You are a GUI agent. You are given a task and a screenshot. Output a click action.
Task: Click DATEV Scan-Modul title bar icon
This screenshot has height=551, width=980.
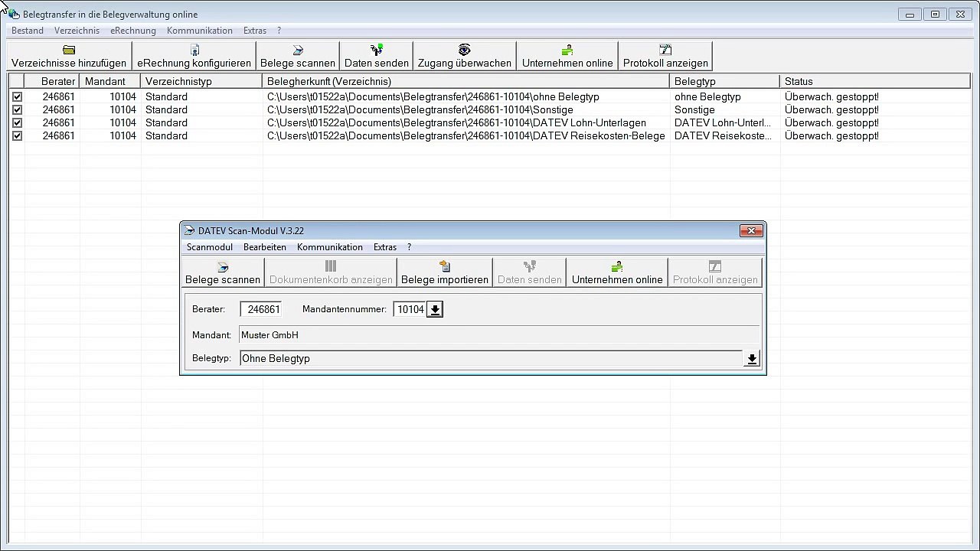190,230
